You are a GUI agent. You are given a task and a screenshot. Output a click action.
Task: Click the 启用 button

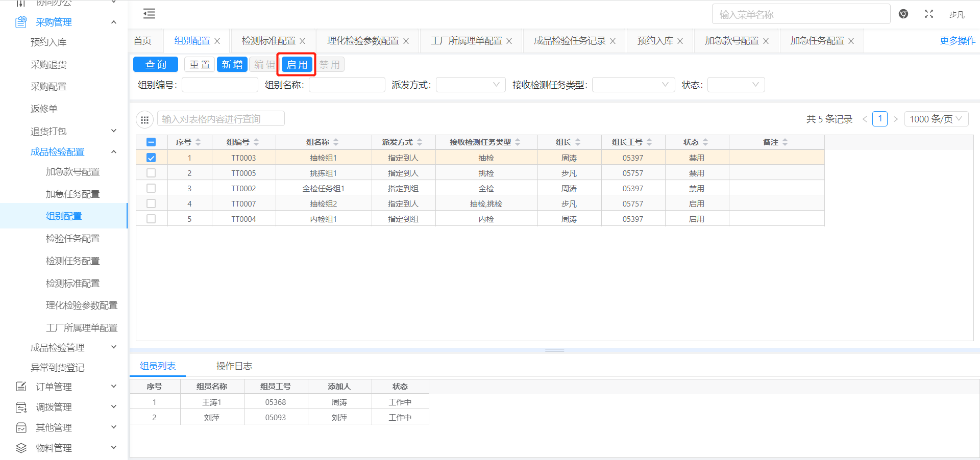point(297,65)
